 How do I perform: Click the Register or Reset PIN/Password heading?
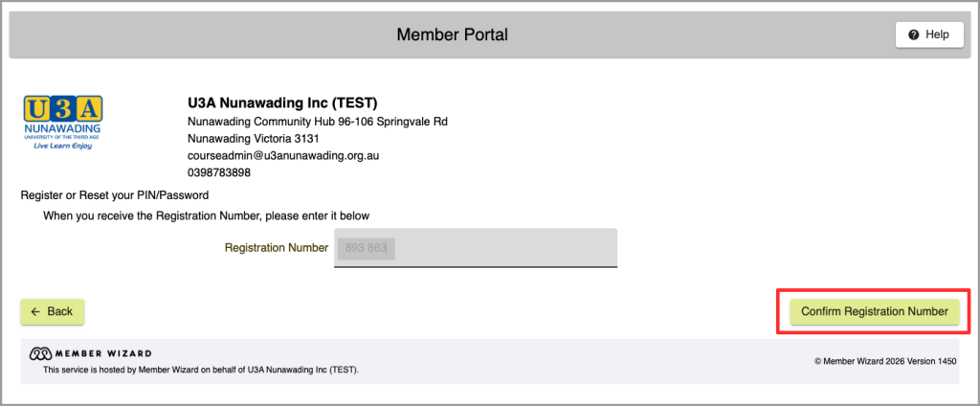115,195
